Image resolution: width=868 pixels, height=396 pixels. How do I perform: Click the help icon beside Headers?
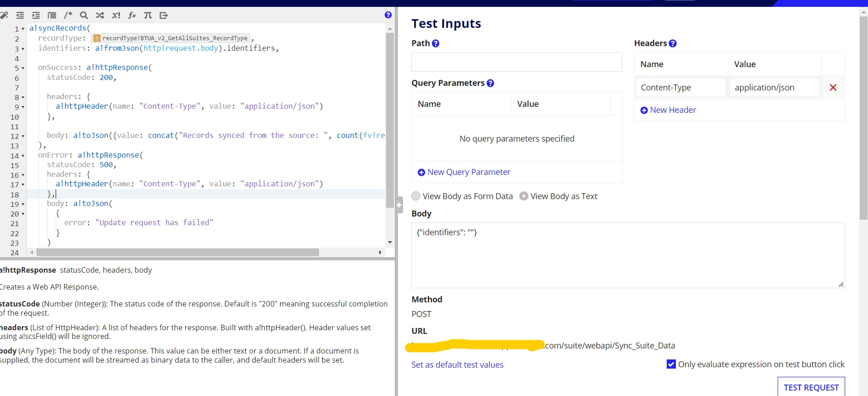tap(673, 43)
